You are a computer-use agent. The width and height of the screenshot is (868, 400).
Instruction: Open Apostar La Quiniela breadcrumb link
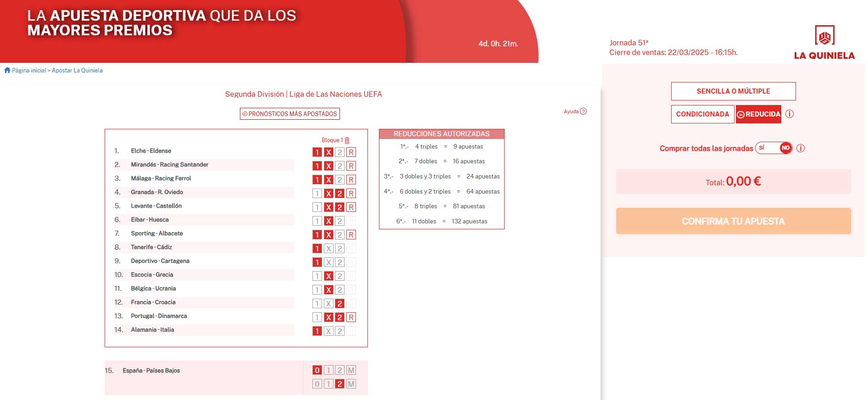[77, 71]
